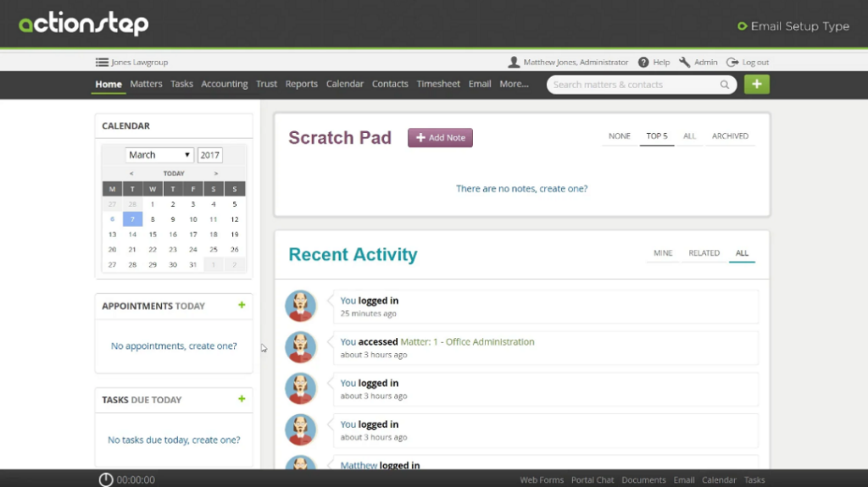
Task: Open Portal Chat in the bottom bar
Action: [x=593, y=480]
